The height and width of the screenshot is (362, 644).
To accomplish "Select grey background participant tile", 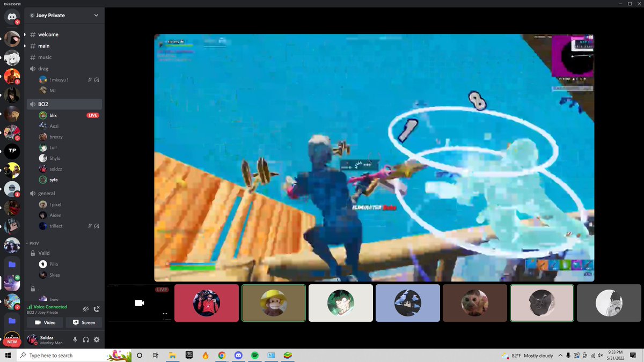I will pyautogui.click(x=609, y=303).
